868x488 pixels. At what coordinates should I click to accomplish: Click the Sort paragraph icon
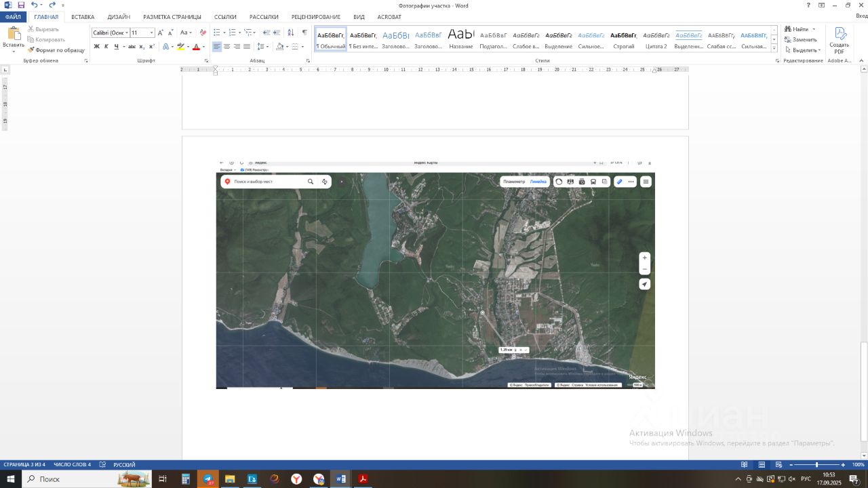click(291, 33)
